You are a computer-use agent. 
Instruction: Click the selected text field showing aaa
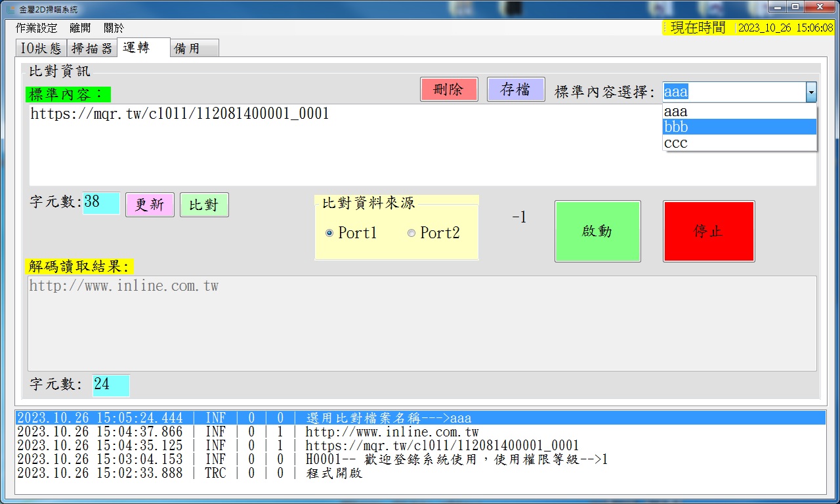[734, 93]
